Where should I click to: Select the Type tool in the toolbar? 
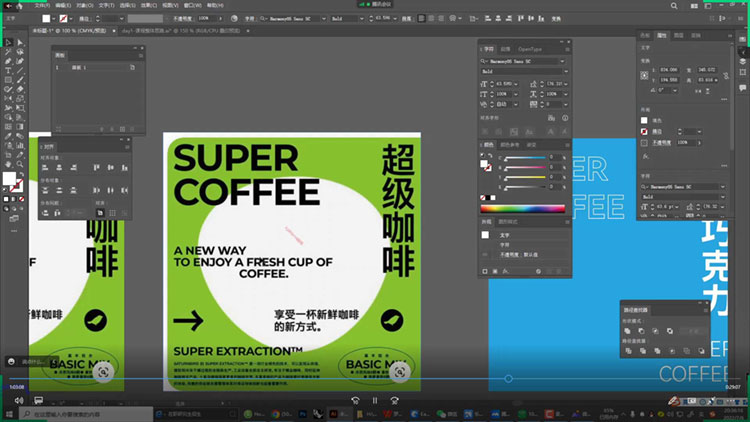point(8,71)
